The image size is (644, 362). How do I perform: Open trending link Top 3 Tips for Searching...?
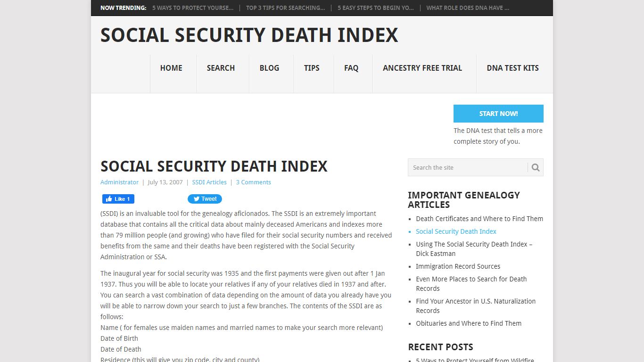[285, 8]
